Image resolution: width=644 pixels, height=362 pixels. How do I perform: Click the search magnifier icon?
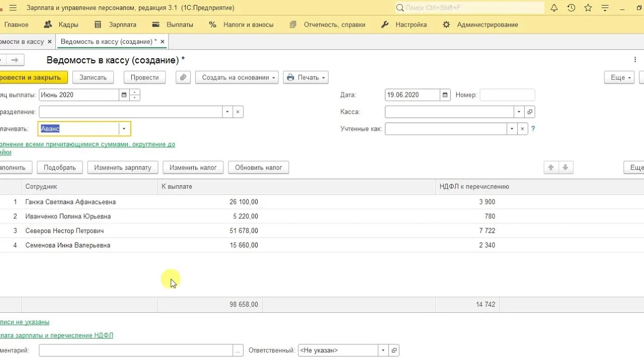pos(400,8)
